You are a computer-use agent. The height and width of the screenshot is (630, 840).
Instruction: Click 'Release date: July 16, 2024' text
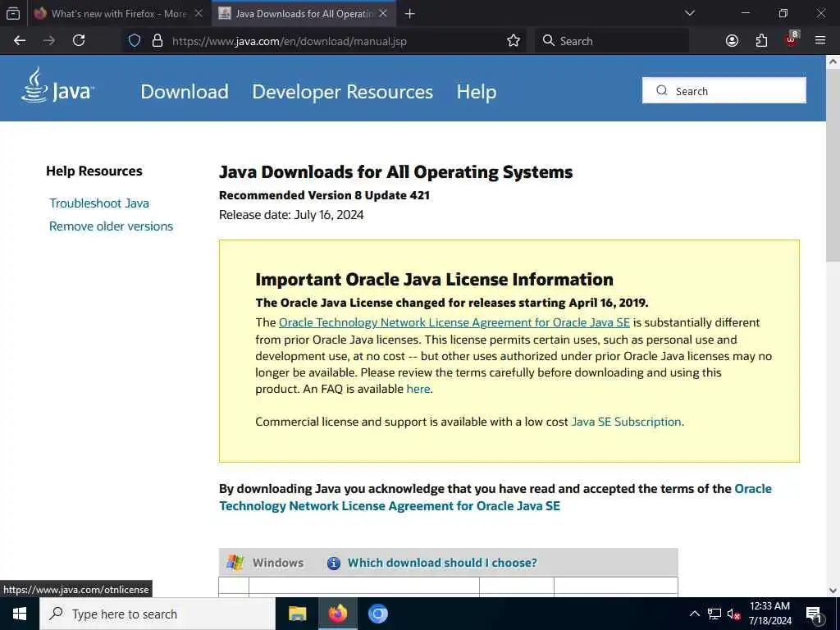coord(291,215)
